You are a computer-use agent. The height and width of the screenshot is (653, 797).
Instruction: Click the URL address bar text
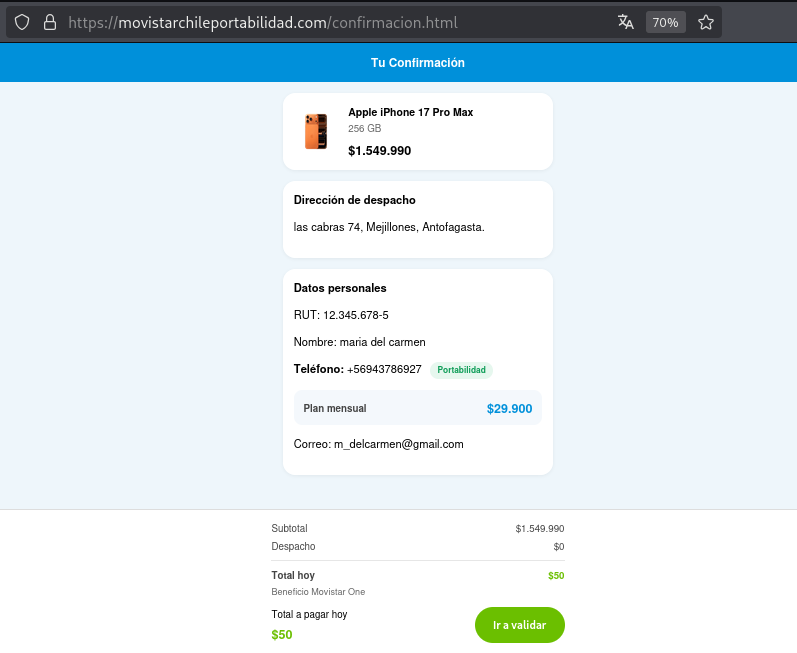[263, 22]
